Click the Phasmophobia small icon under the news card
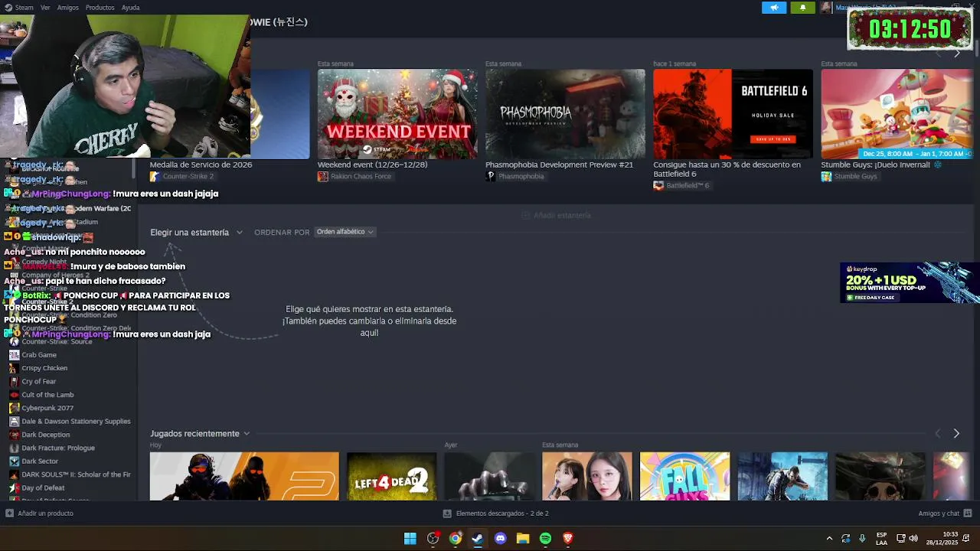980x551 pixels. click(x=491, y=177)
